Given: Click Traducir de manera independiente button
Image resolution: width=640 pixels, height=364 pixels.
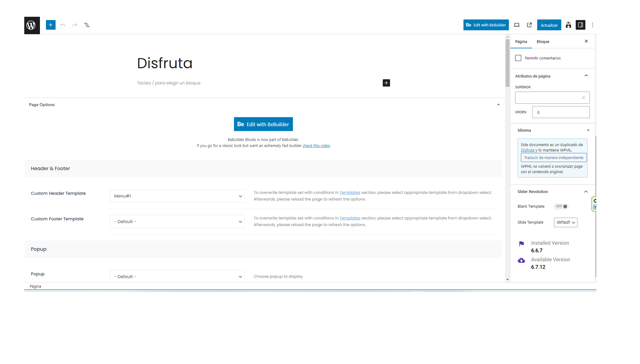Looking at the screenshot, I should [x=554, y=158].
